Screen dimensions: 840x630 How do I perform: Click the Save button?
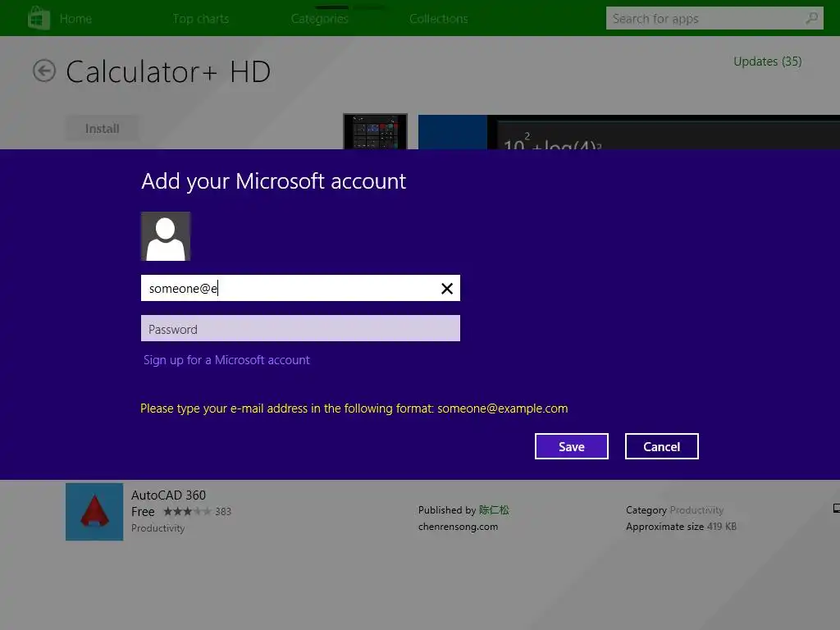(x=572, y=446)
